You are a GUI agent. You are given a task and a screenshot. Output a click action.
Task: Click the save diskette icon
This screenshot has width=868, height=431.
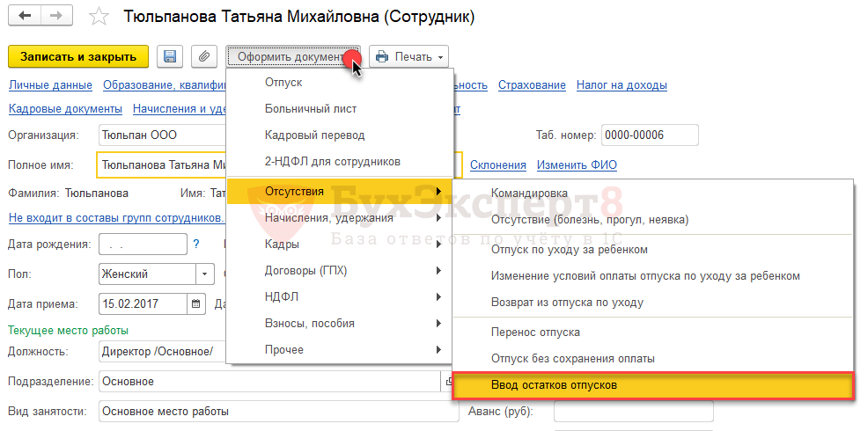(x=170, y=56)
